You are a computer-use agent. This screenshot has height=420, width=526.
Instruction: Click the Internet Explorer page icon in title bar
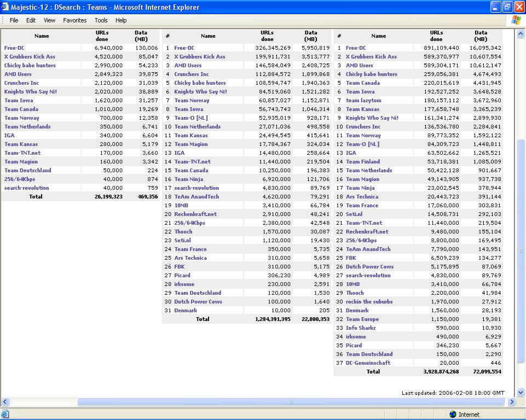coord(5,7)
